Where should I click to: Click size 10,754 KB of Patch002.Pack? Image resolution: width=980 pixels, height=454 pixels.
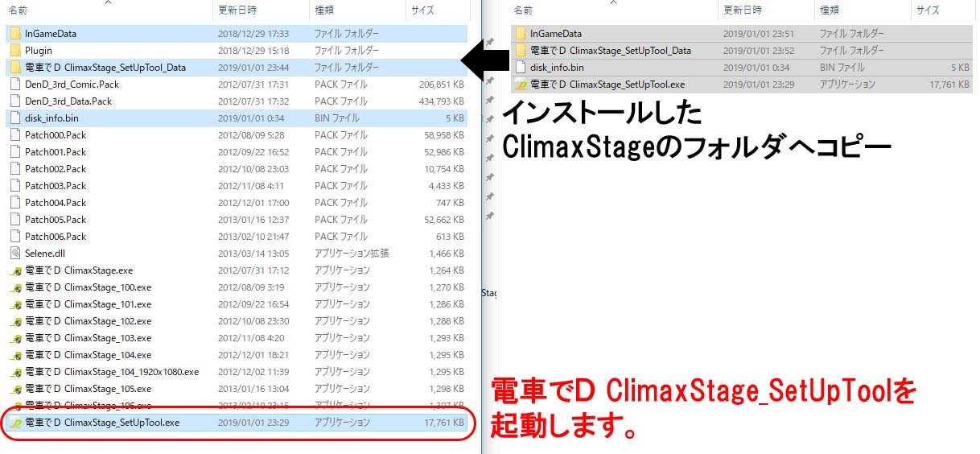(443, 169)
